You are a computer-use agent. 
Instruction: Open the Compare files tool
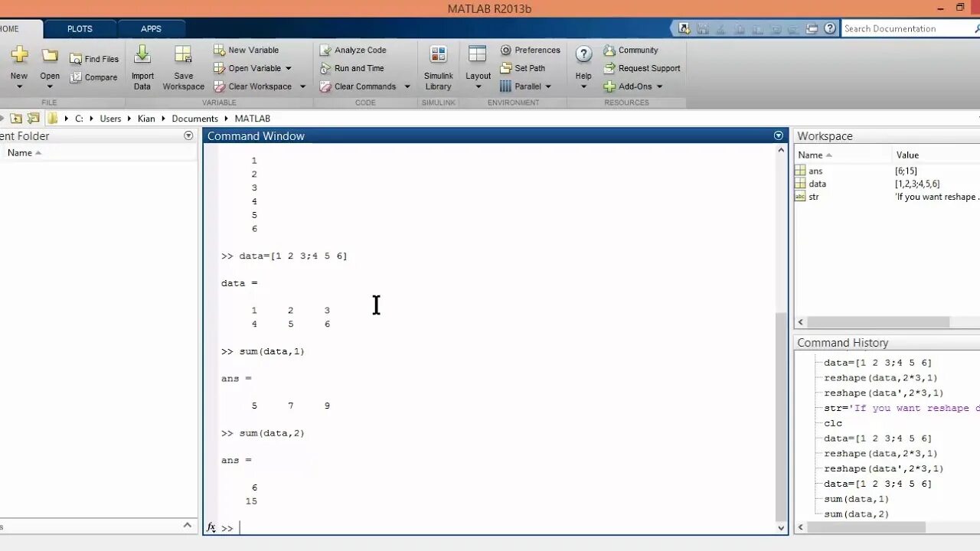pyautogui.click(x=94, y=77)
